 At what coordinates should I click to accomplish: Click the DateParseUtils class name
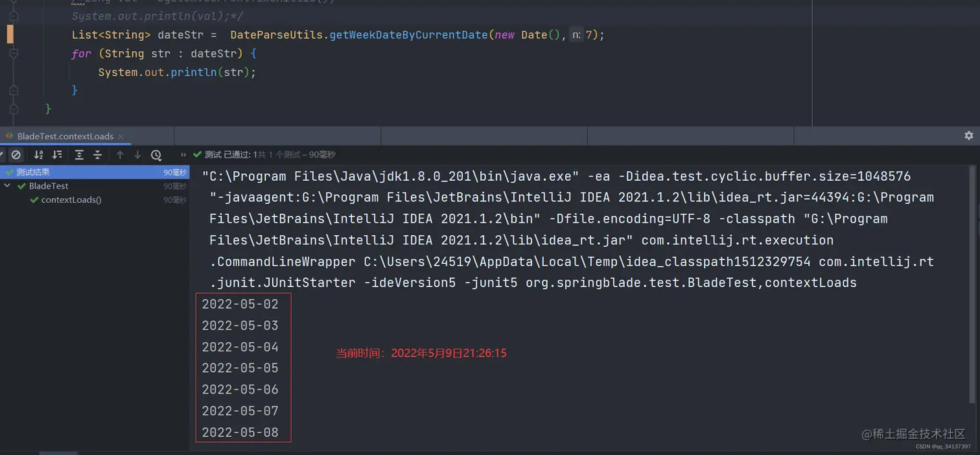coord(276,35)
